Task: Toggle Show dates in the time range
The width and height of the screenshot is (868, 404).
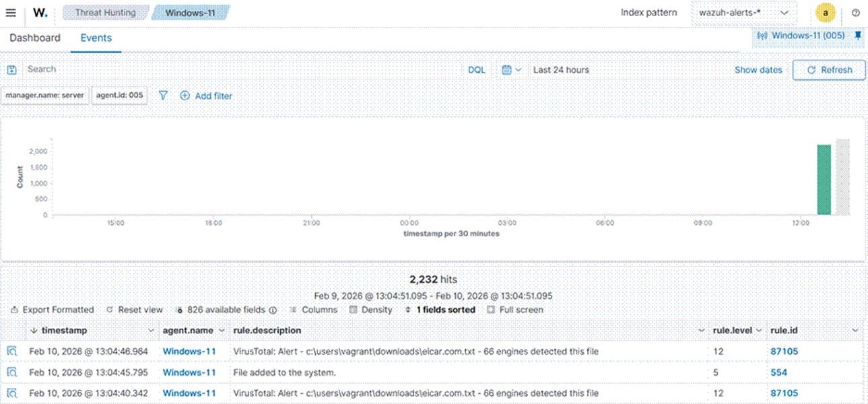Action: [758, 69]
